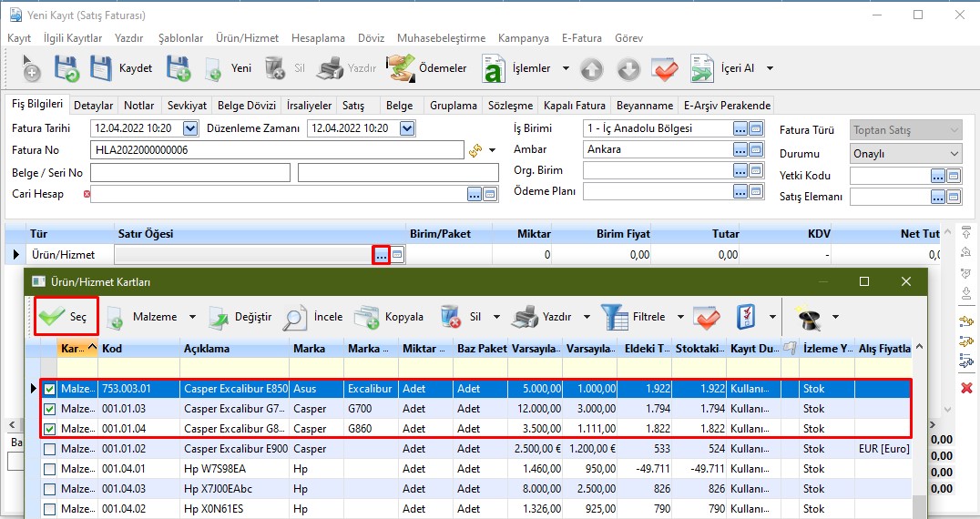980x519 pixels.
Task: Open the Durumu dropdown showing Onaylı
Action: click(x=905, y=154)
